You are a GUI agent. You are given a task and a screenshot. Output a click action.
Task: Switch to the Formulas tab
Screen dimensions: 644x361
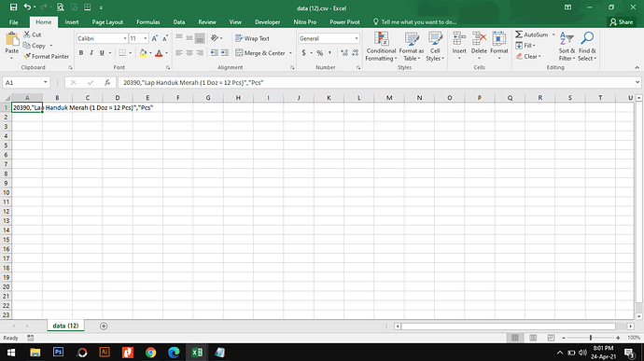tap(147, 22)
